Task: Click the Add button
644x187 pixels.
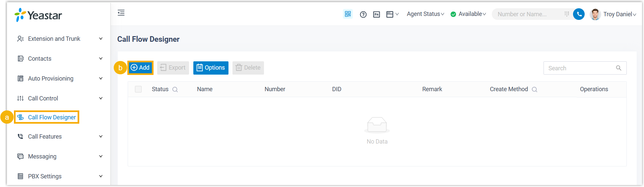Action: click(x=140, y=68)
